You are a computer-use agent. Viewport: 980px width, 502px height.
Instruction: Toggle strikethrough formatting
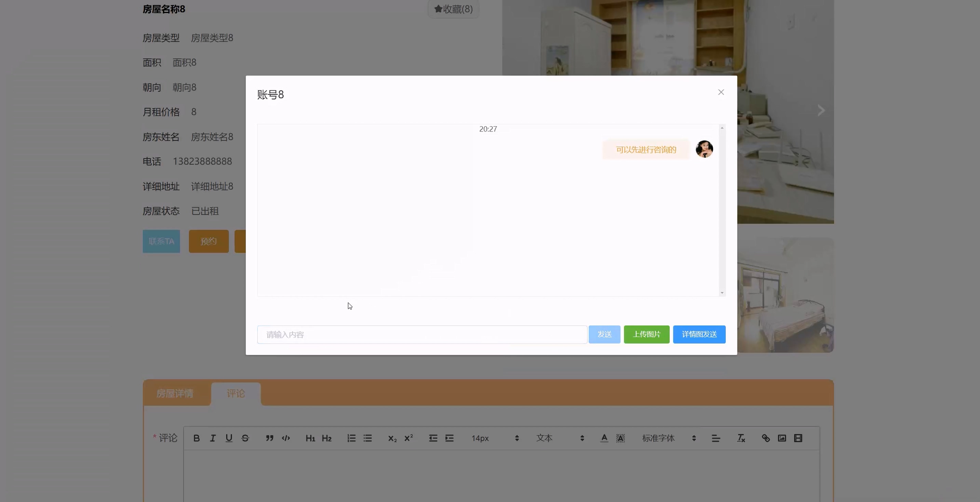pyautogui.click(x=245, y=438)
